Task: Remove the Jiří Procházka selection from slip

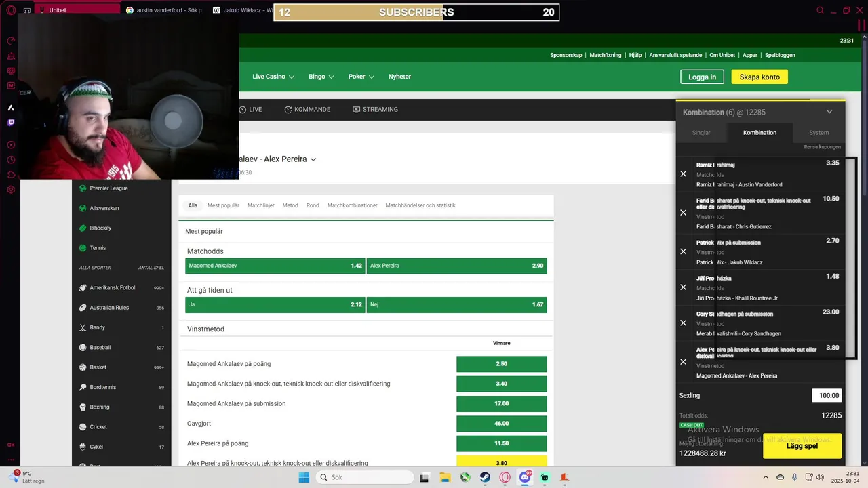Action: click(x=684, y=287)
